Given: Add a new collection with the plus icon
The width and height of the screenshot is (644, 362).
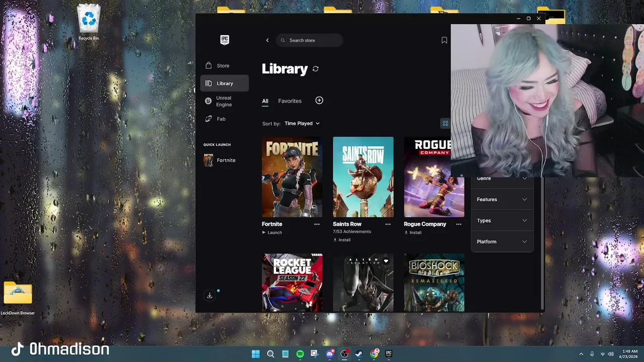Looking at the screenshot, I should click(x=319, y=101).
